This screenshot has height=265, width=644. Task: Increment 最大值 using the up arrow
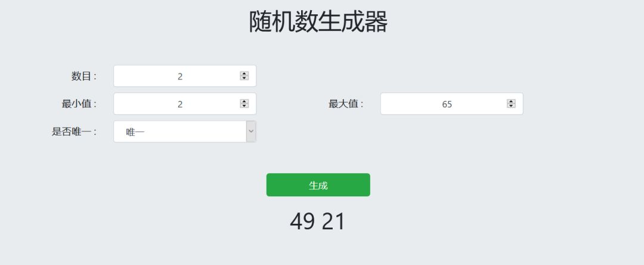point(511,101)
